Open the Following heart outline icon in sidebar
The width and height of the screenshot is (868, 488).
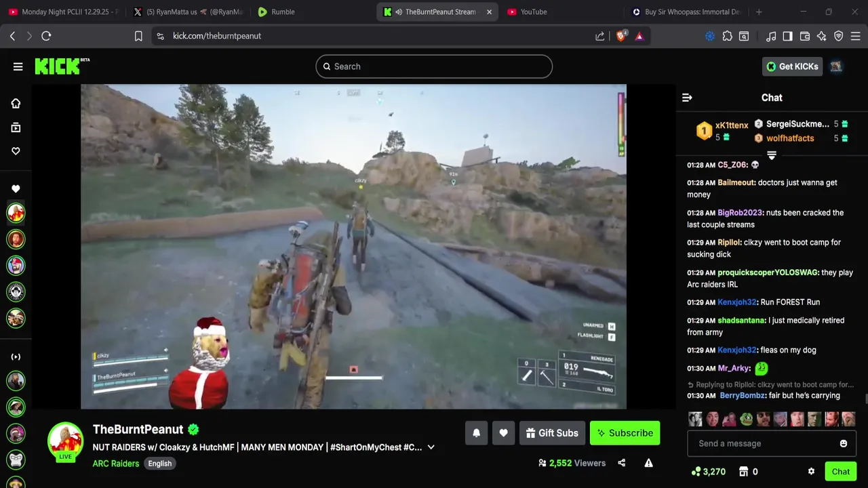tap(16, 151)
